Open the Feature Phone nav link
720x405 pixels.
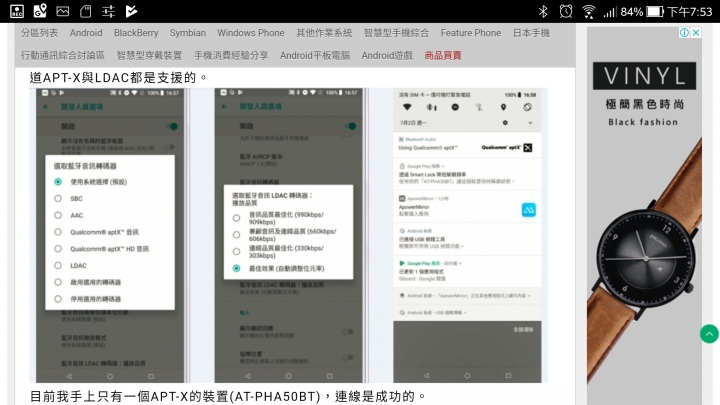(471, 33)
